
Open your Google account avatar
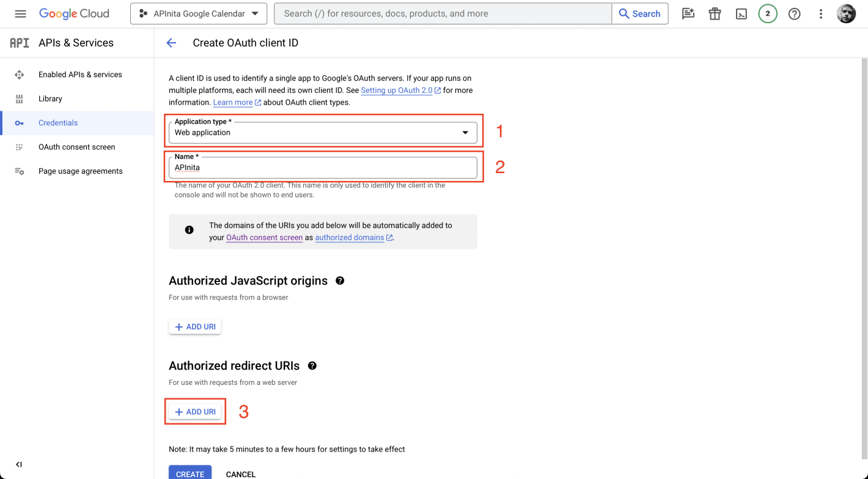(846, 13)
